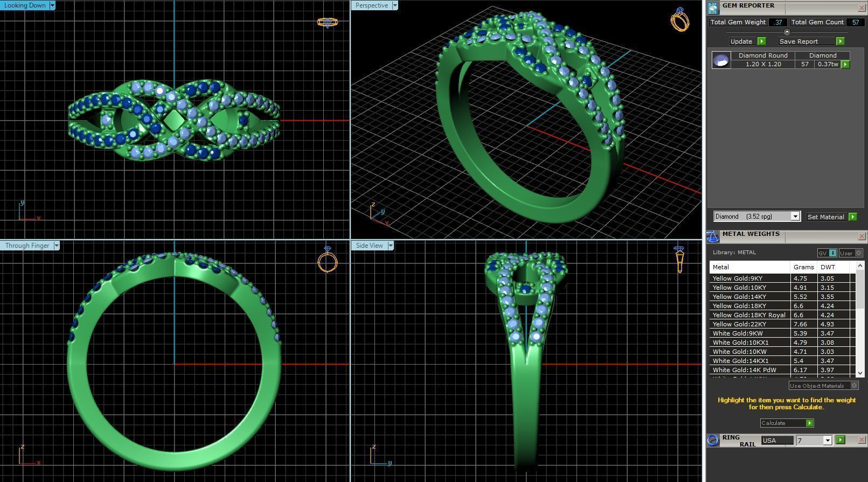Click the Grams column header
The width and height of the screenshot is (868, 482).
[x=803, y=267]
